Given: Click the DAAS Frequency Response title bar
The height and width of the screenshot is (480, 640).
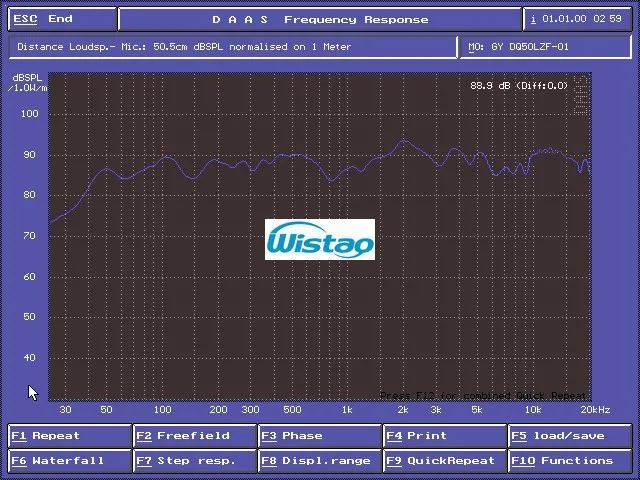Looking at the screenshot, I should point(320,19).
